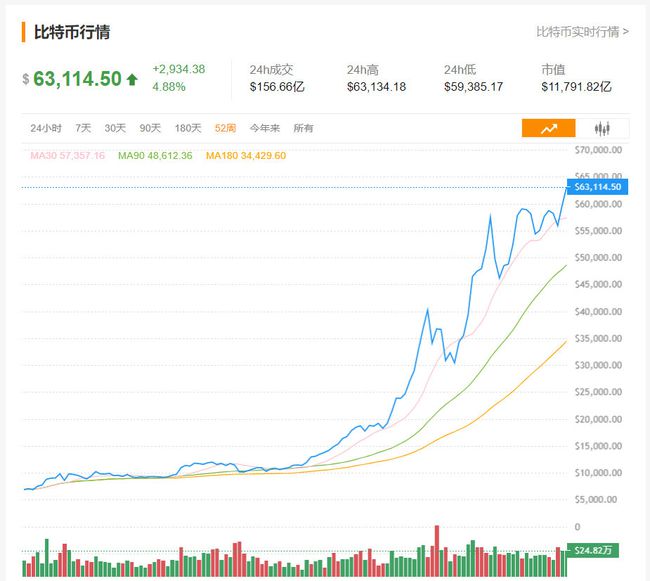Click the 24h成交 volume $156.66亿
650x581 pixels.
pyautogui.click(x=277, y=87)
